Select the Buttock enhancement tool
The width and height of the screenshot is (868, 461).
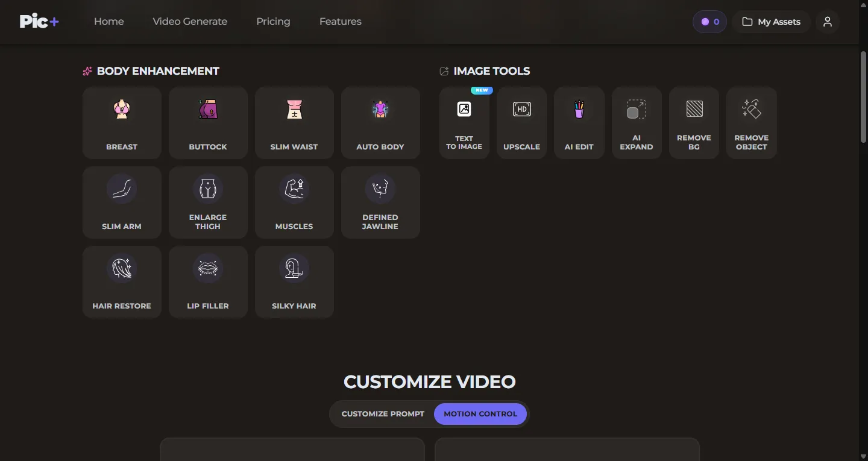[x=208, y=123]
